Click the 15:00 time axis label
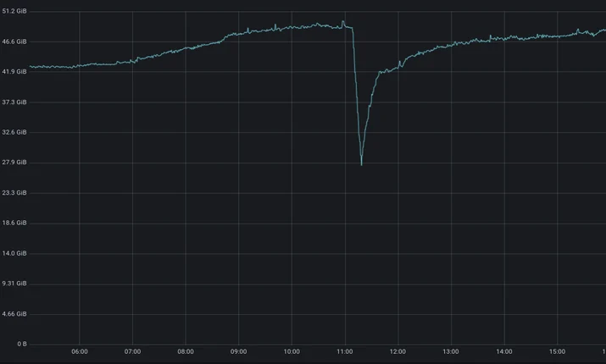 pos(557,351)
